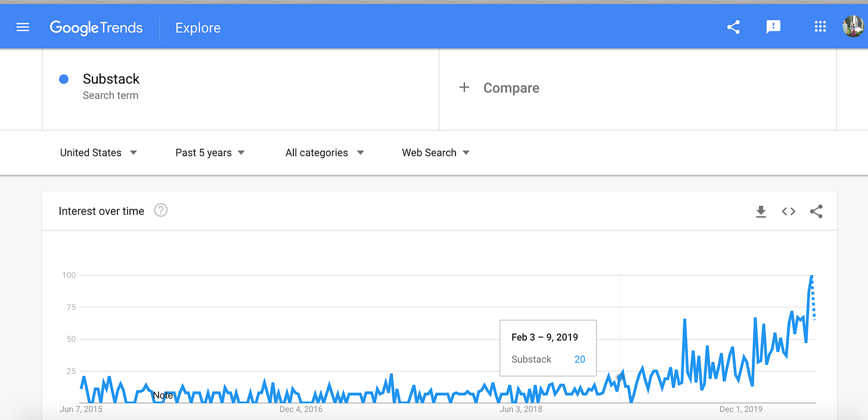Click the Dec 1, 2019 axis label

click(x=741, y=409)
